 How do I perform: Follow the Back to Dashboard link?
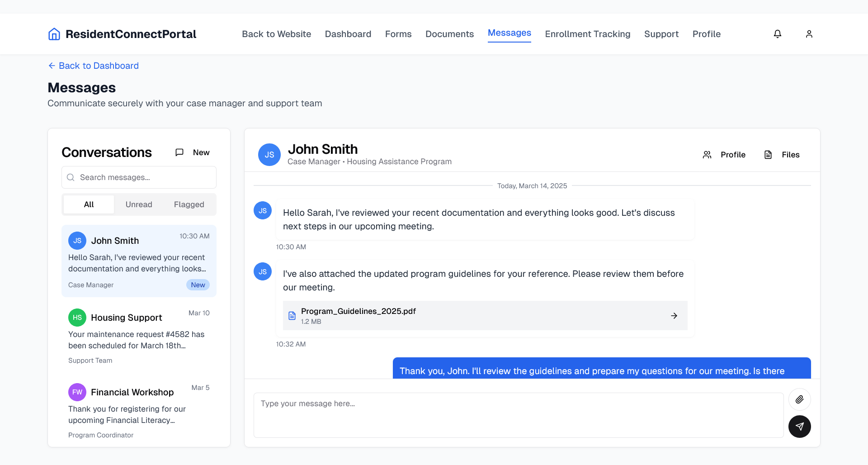point(94,66)
